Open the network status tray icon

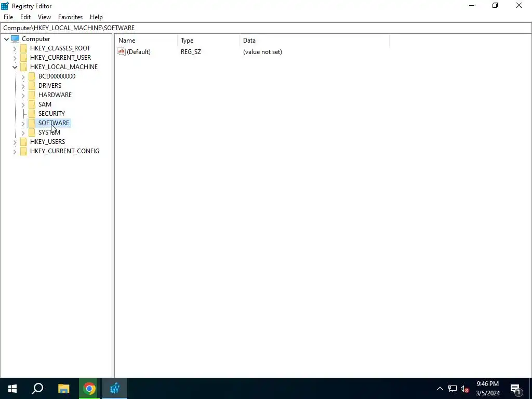click(453, 389)
